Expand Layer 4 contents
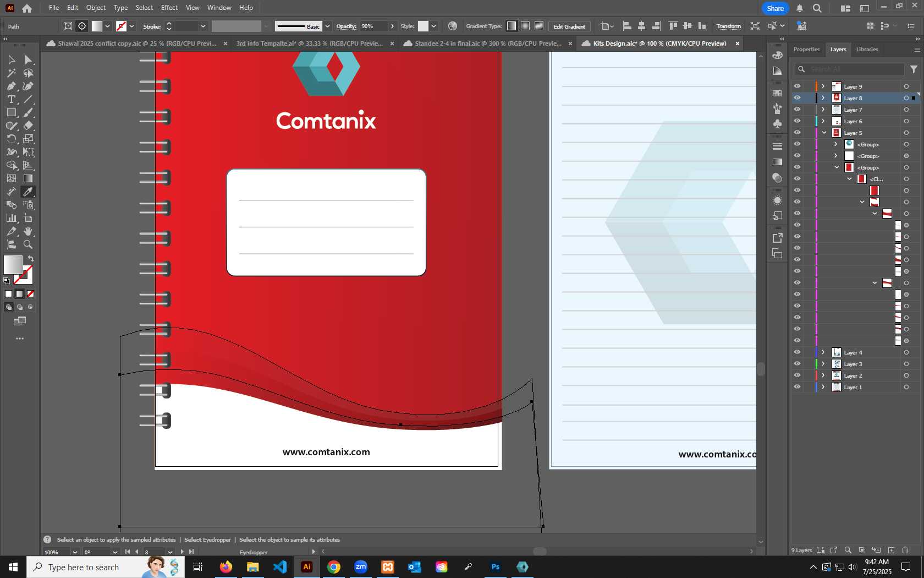The width and height of the screenshot is (924, 578). 823,352
